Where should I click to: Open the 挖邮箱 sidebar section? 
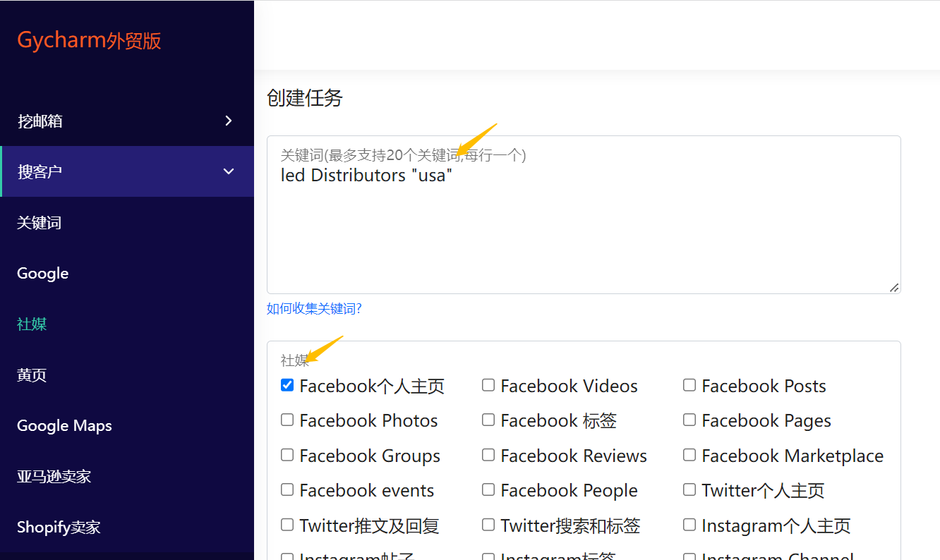click(x=127, y=121)
